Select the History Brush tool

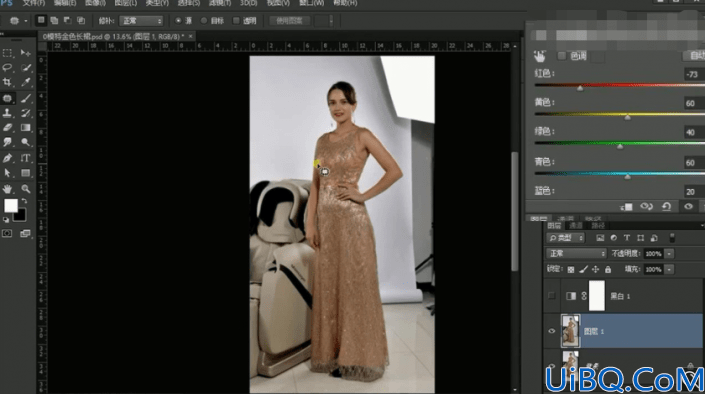click(x=26, y=112)
